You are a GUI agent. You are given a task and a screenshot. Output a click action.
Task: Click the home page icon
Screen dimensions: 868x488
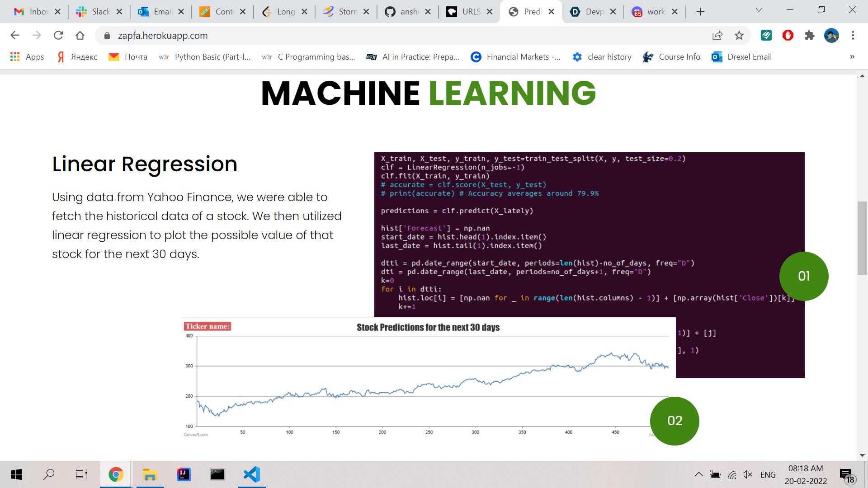(80, 35)
